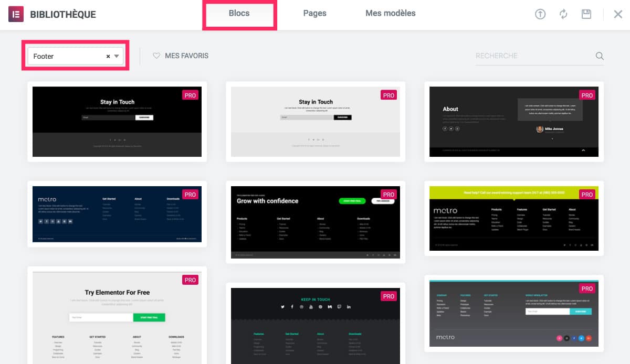The width and height of the screenshot is (630, 364).
Task: Select the dark Stay in Touch footer template
Action: pos(117,122)
